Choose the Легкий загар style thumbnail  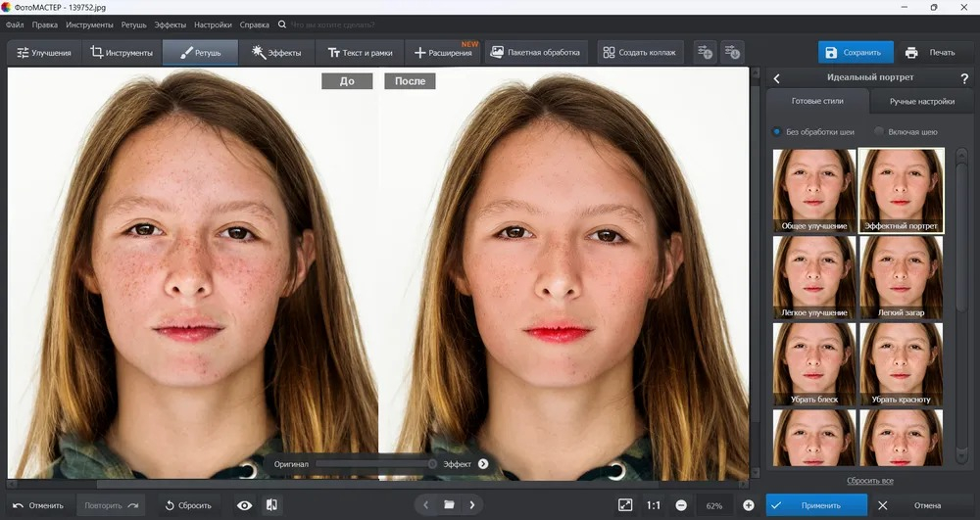902,277
